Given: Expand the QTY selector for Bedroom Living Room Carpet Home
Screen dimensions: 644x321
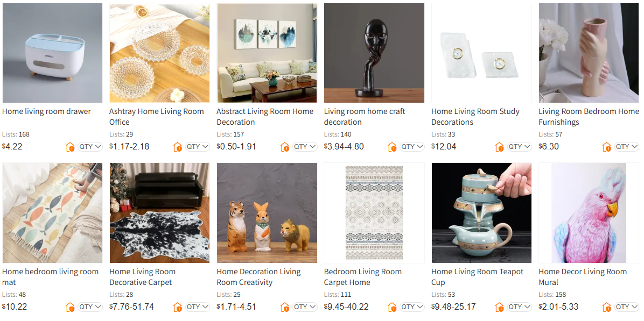Looking at the screenshot, I should (412, 307).
